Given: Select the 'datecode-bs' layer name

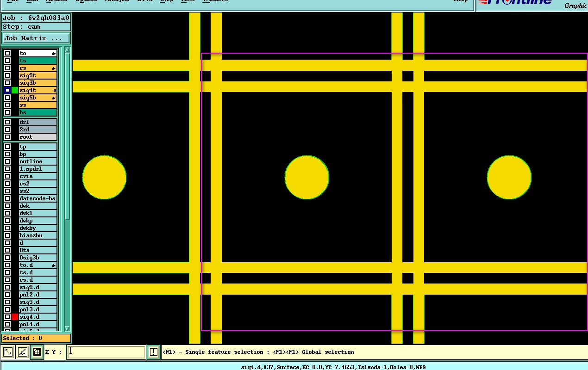Looking at the screenshot, I should click(38, 198).
